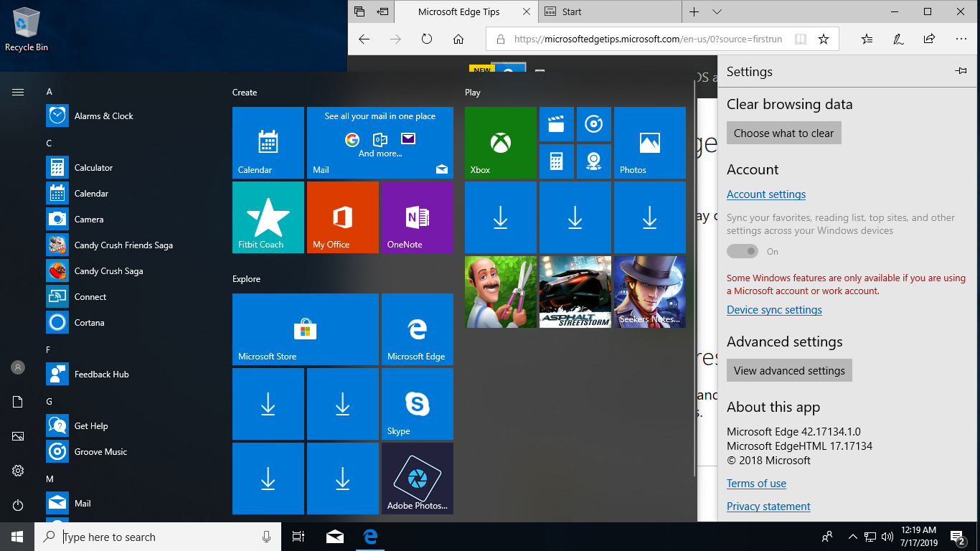Open the Action Center notifications
This screenshot has width=980, height=551.
point(958,537)
